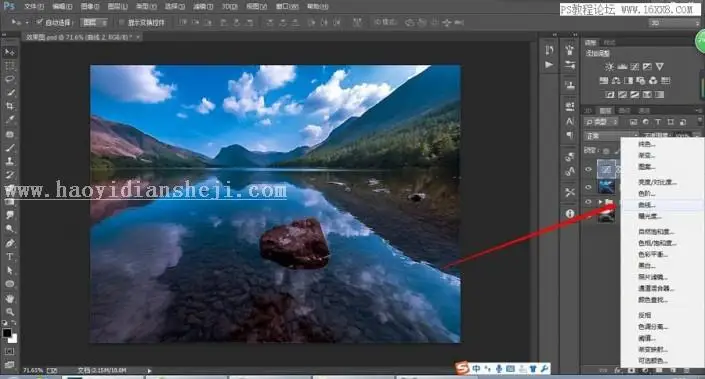Image resolution: width=705 pixels, height=379 pixels.
Task: Open the auto-select 图层 dropdown
Action: point(94,22)
